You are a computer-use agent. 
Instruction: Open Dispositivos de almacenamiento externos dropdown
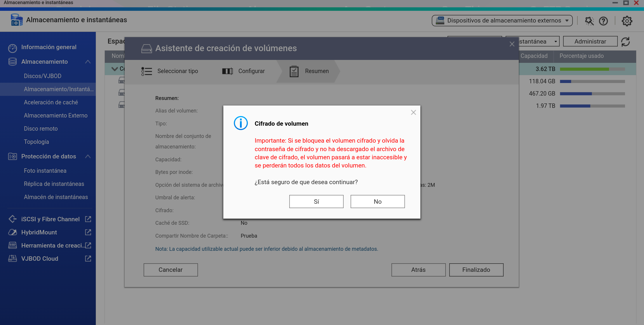click(x=502, y=20)
